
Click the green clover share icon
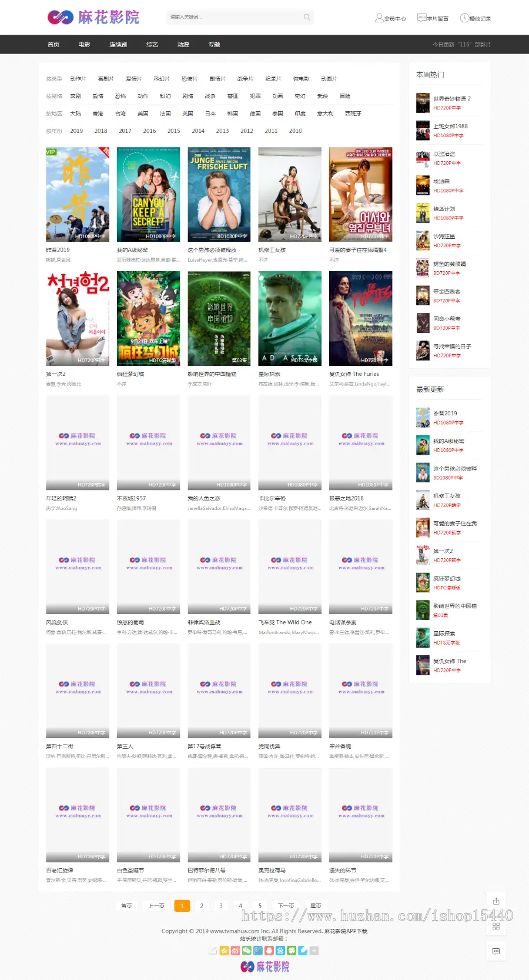point(292,951)
